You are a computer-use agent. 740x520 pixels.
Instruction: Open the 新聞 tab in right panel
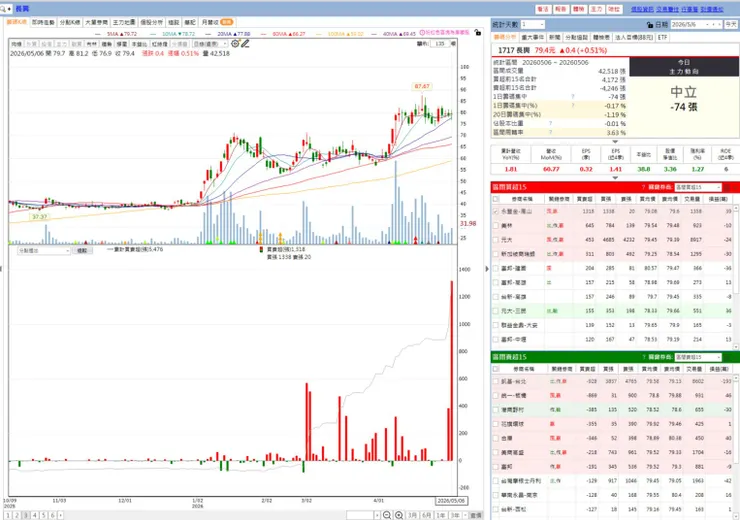555,37
